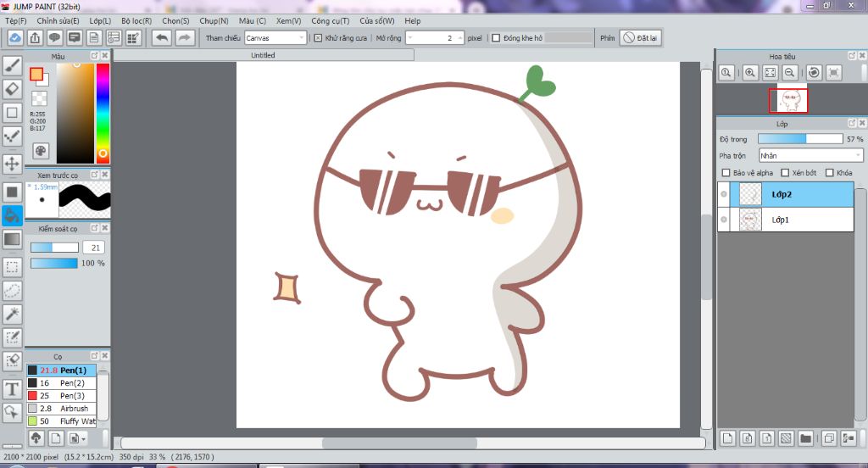868x468 pixels.
Task: Activate the Move tool
Action: (12, 164)
